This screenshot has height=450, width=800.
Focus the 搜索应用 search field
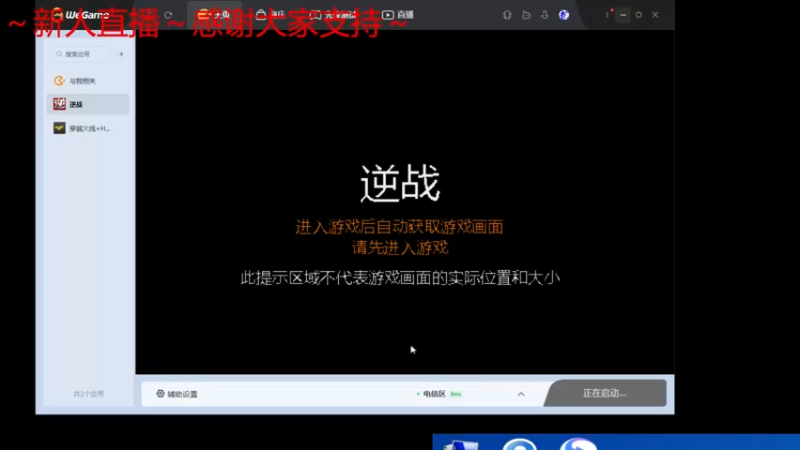point(81,54)
